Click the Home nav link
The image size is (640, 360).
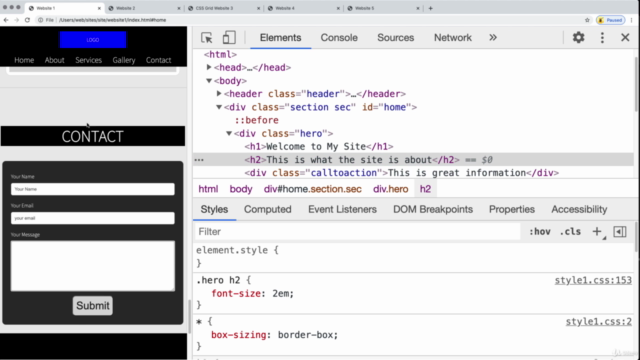tap(24, 60)
